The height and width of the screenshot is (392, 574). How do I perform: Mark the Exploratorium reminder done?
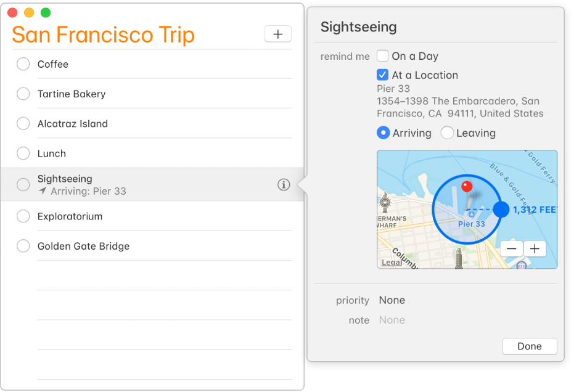tap(23, 216)
